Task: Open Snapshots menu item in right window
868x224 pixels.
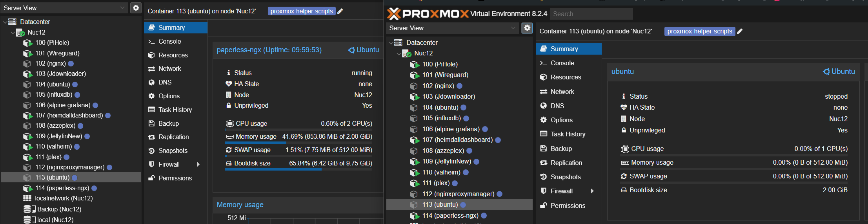Action: pyautogui.click(x=569, y=177)
